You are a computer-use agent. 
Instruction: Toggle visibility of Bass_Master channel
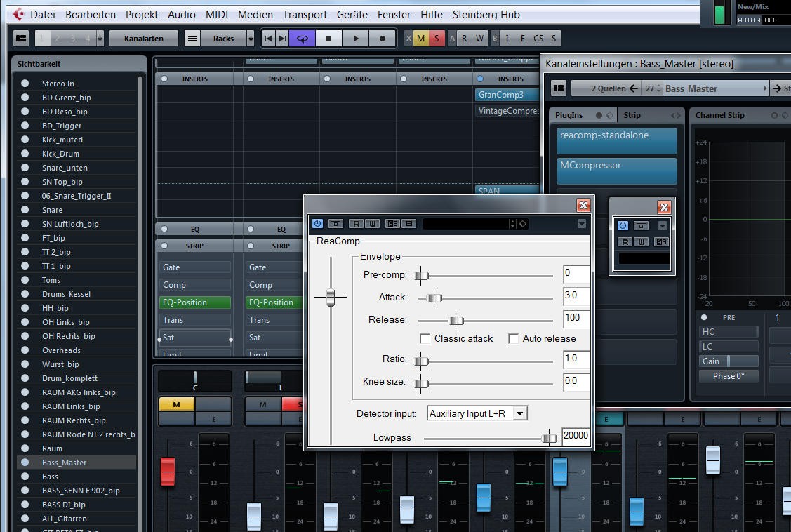coord(25,462)
